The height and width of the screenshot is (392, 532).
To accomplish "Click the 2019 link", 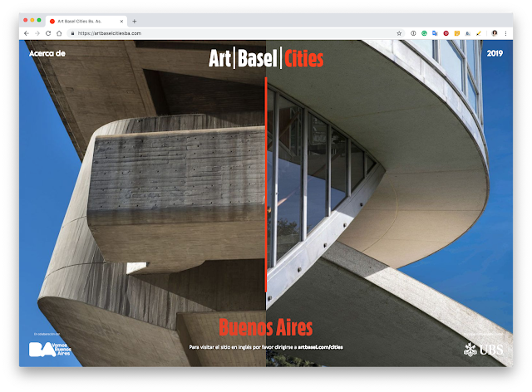I will pos(495,53).
